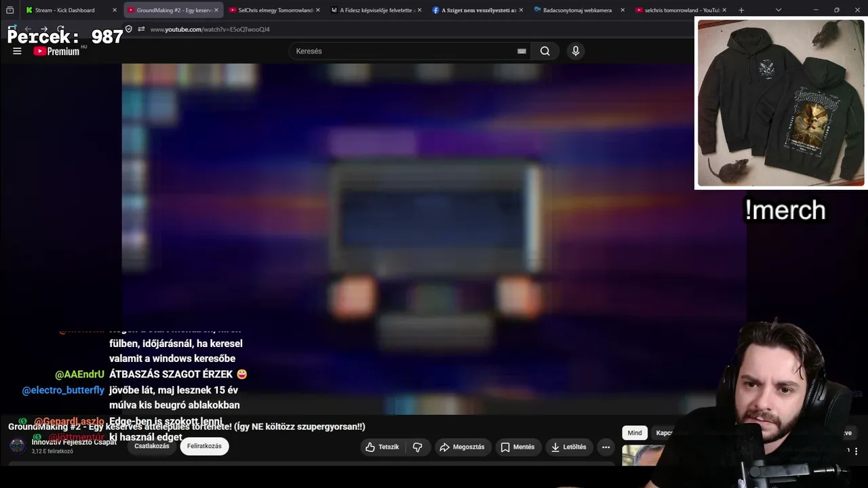Click the video title GroundMaking #2
868x488 pixels.
(186, 426)
